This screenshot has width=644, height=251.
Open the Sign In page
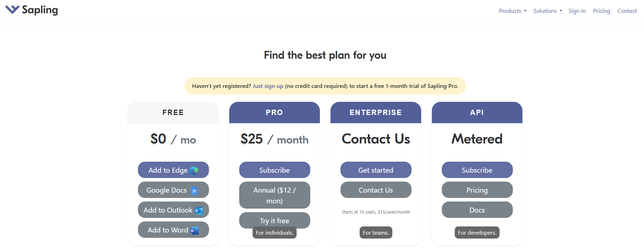577,11
